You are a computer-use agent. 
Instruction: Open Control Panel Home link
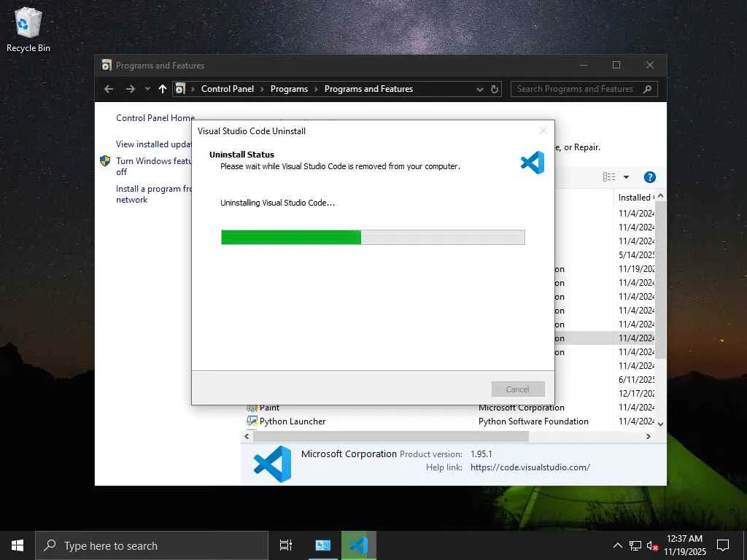155,117
